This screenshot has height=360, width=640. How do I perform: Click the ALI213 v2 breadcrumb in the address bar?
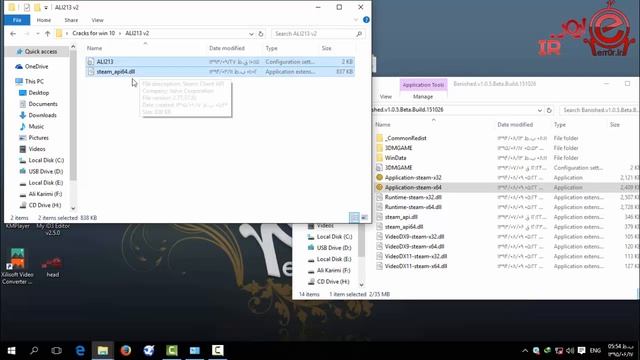tap(137, 33)
